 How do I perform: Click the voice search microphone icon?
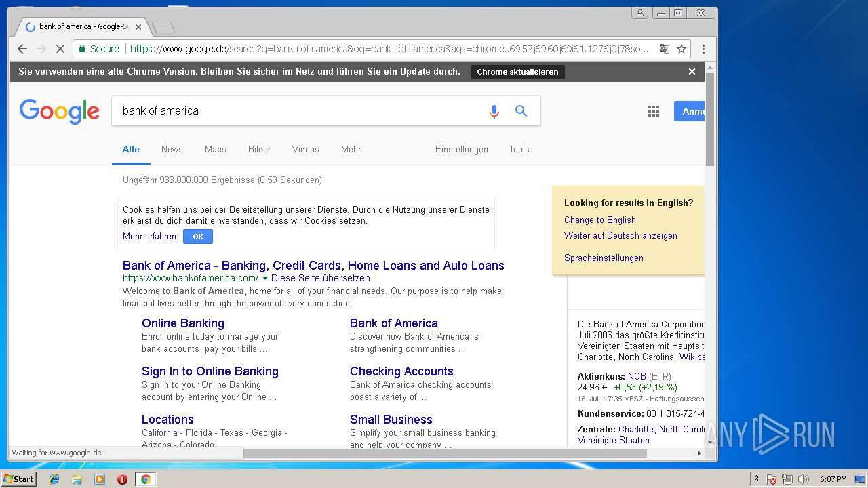(494, 111)
